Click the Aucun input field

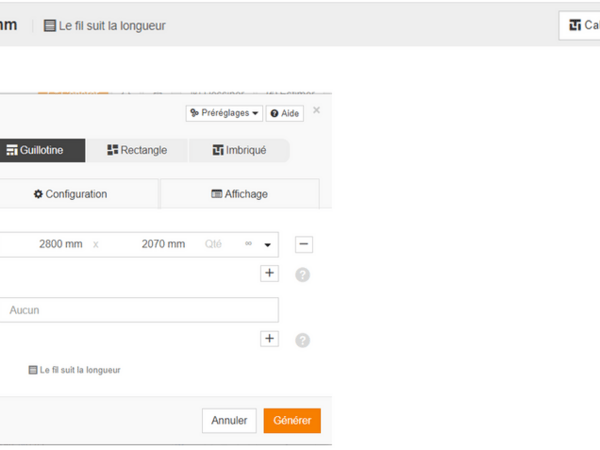138,310
